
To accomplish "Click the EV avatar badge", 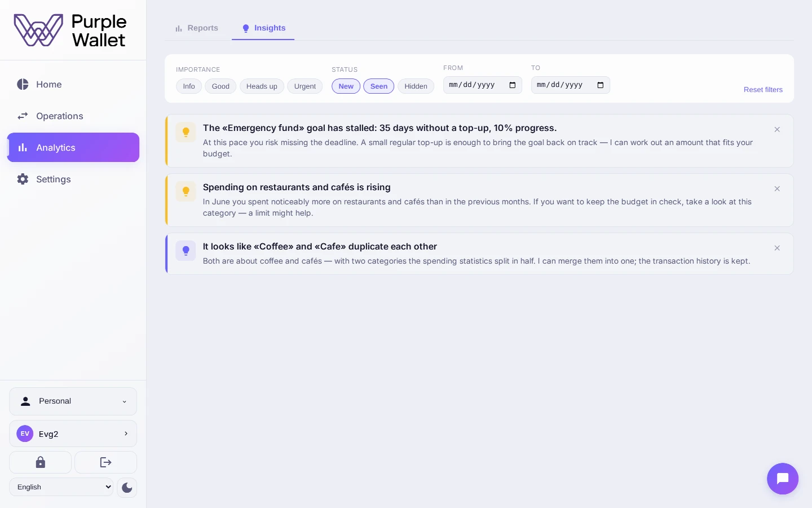I will tap(25, 433).
